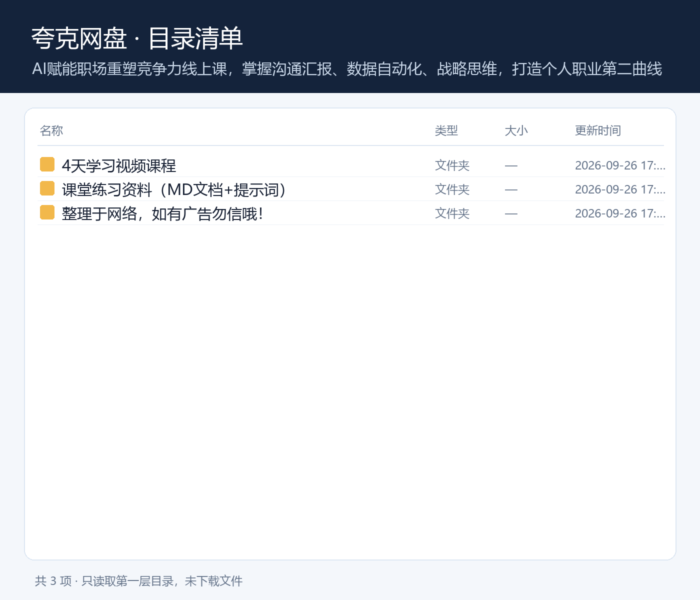Click the 名称 column header

click(x=51, y=130)
